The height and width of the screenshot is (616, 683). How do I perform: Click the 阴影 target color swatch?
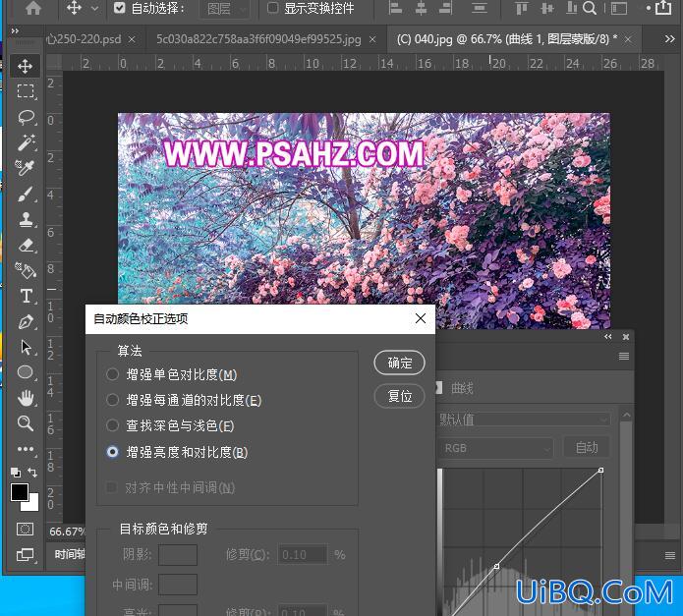point(178,555)
